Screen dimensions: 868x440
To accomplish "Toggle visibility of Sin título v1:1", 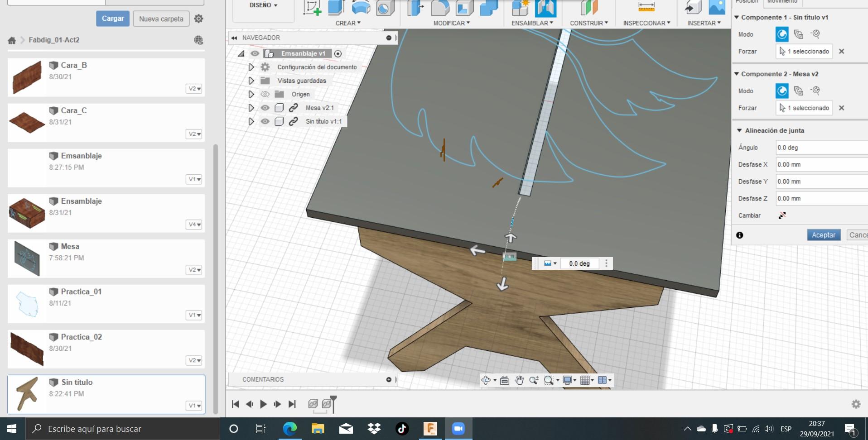I will (x=265, y=121).
